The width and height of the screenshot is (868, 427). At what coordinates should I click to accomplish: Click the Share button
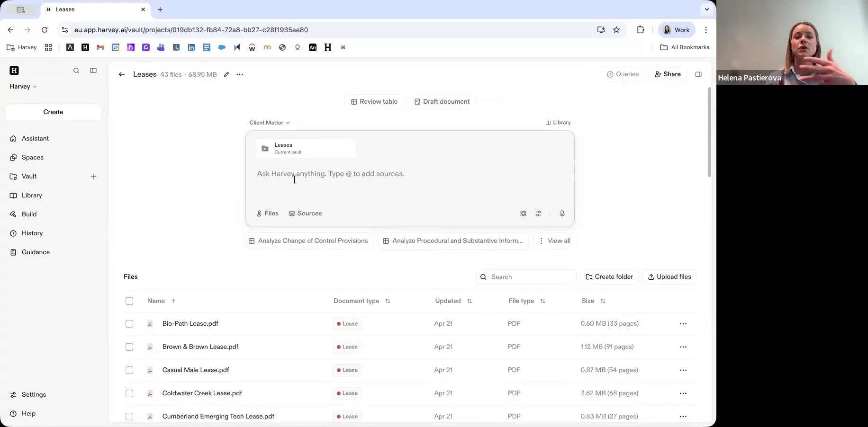tap(668, 74)
